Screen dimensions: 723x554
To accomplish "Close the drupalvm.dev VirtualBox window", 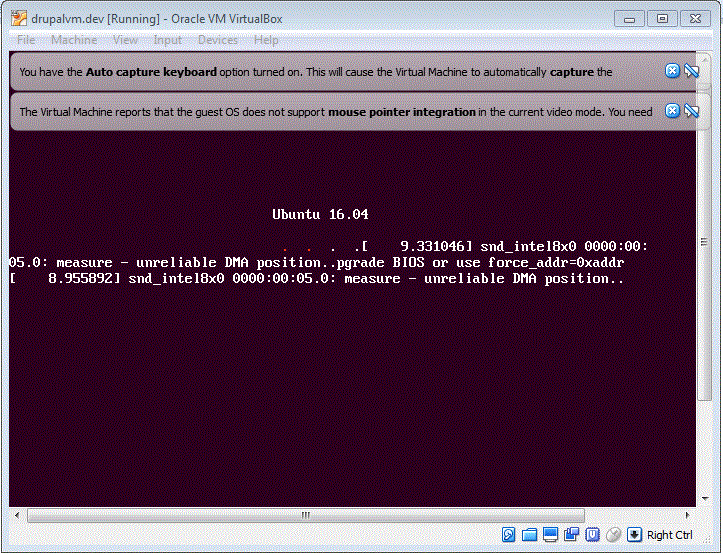I will pyautogui.click(x=695, y=19).
